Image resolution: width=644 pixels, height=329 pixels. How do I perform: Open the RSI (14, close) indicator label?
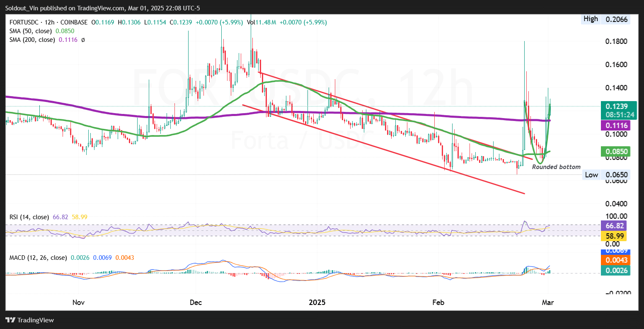[29, 217]
